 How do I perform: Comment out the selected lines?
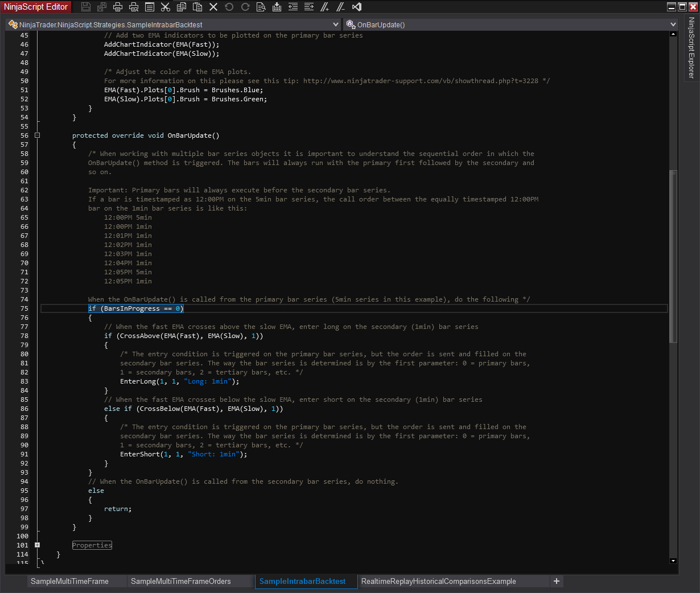tap(325, 7)
